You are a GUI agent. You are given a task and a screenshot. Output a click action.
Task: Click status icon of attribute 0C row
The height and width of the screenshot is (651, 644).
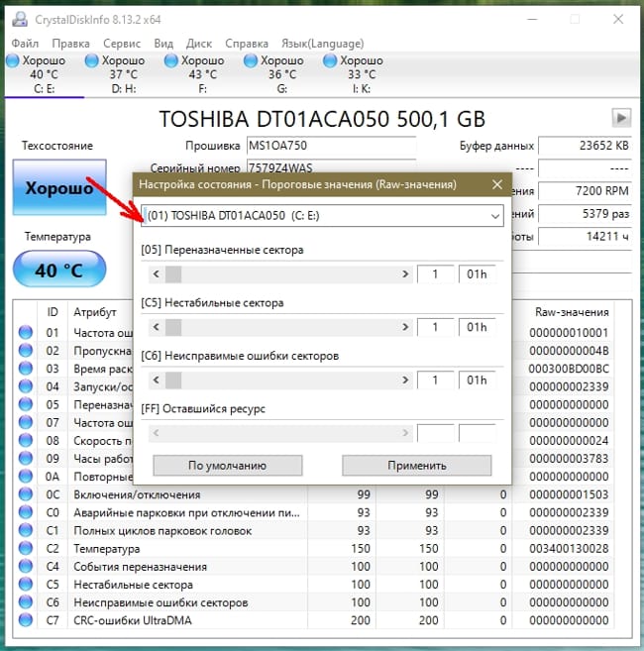pos(26,494)
